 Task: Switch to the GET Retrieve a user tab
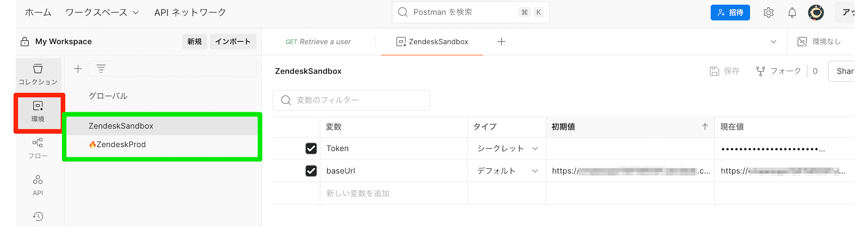coord(318,42)
